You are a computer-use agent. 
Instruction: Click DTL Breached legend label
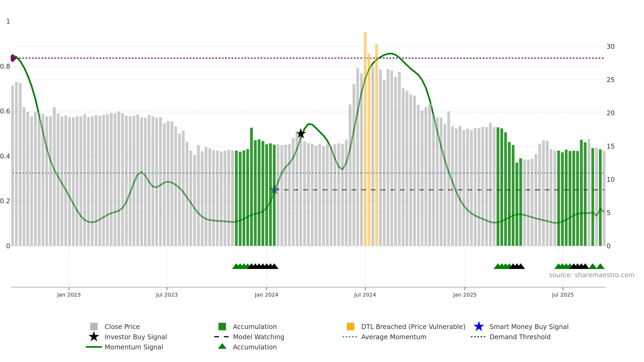[413, 327]
